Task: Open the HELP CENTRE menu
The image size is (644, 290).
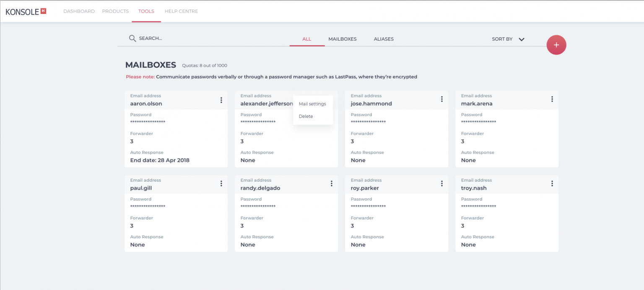Action: point(181,11)
